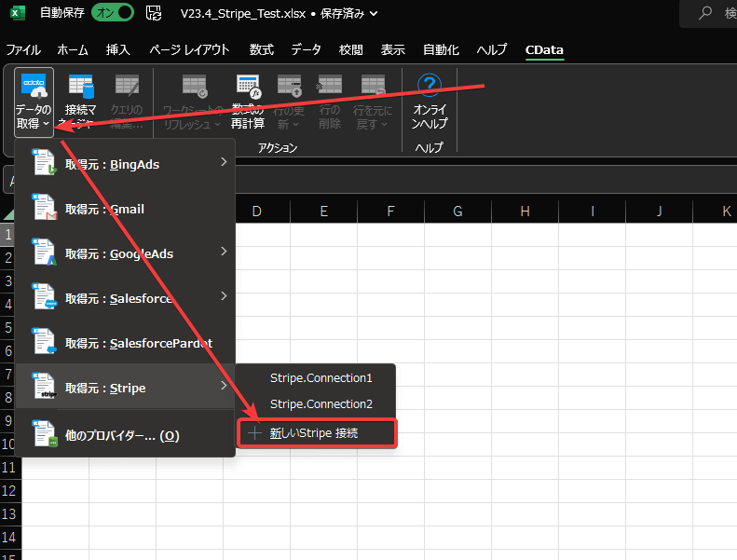The width and height of the screenshot is (737, 560).
Task: Choose 取得元 : Salesforce menu entry
Action: click(x=125, y=298)
